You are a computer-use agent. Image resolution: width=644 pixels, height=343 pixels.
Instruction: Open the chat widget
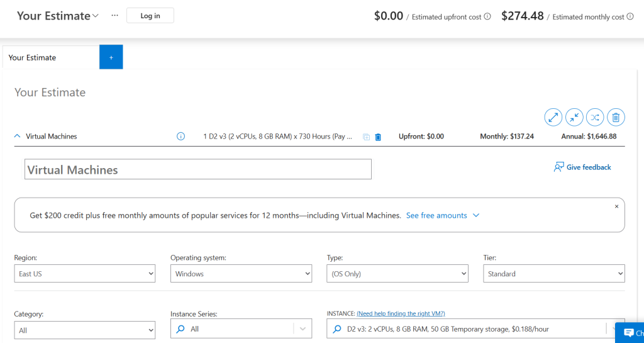coord(630,333)
